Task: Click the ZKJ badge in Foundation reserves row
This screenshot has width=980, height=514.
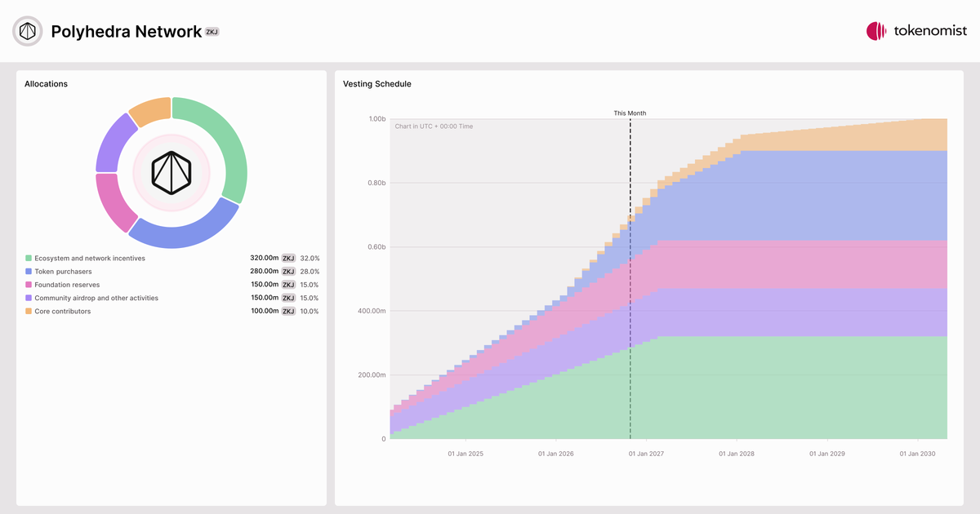Action: coord(288,285)
